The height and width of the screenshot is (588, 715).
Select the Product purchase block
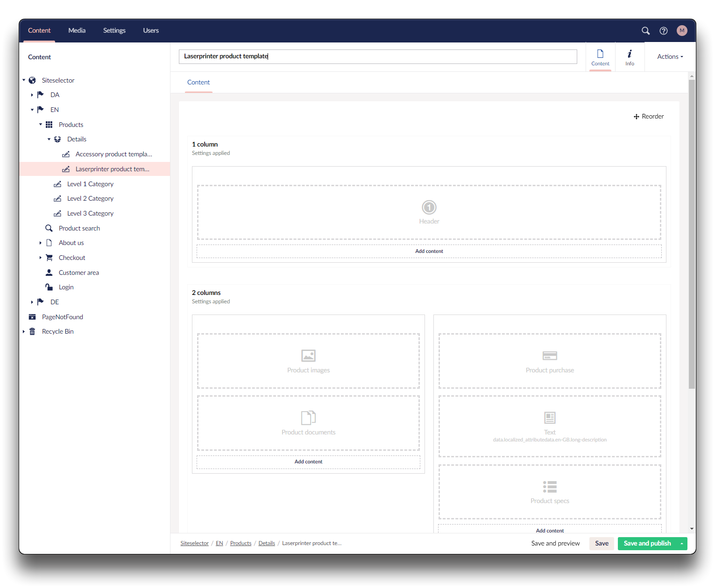(550, 361)
